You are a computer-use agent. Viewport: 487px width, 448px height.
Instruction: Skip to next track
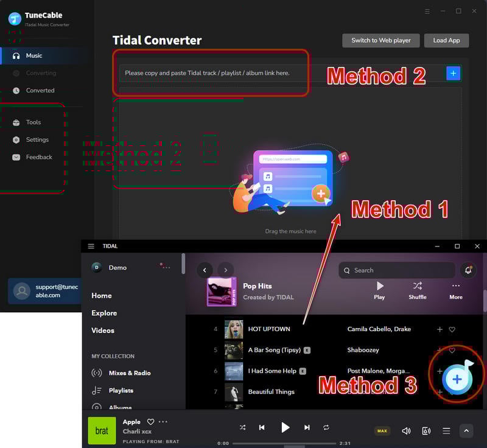307,427
